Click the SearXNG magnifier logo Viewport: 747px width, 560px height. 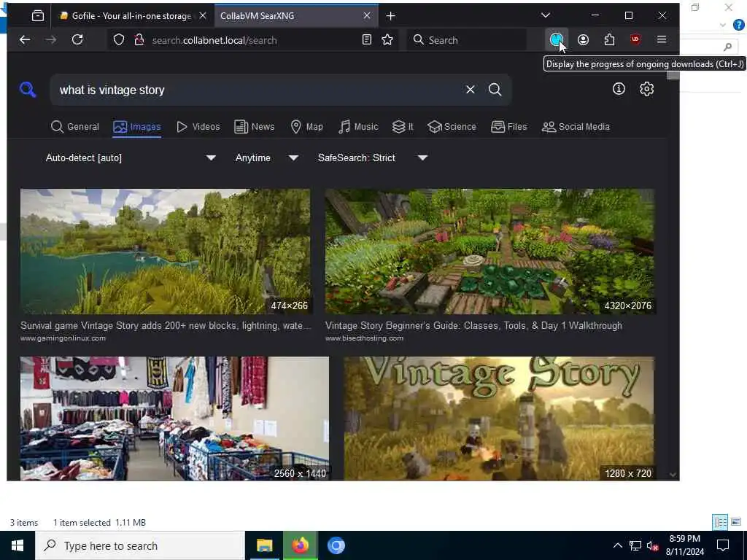(x=28, y=90)
